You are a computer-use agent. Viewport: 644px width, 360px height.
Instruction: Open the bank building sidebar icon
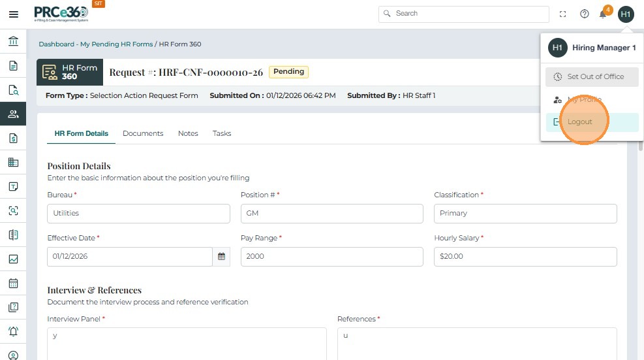coord(13,42)
